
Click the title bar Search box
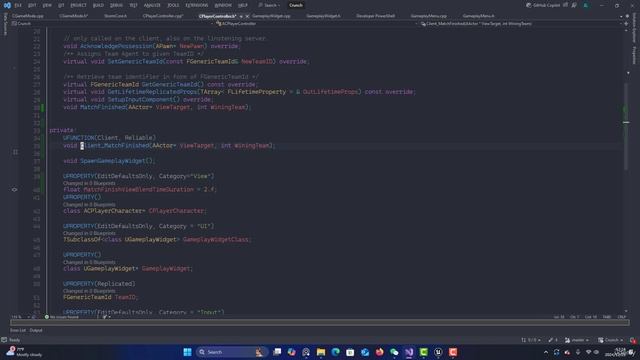269,5
